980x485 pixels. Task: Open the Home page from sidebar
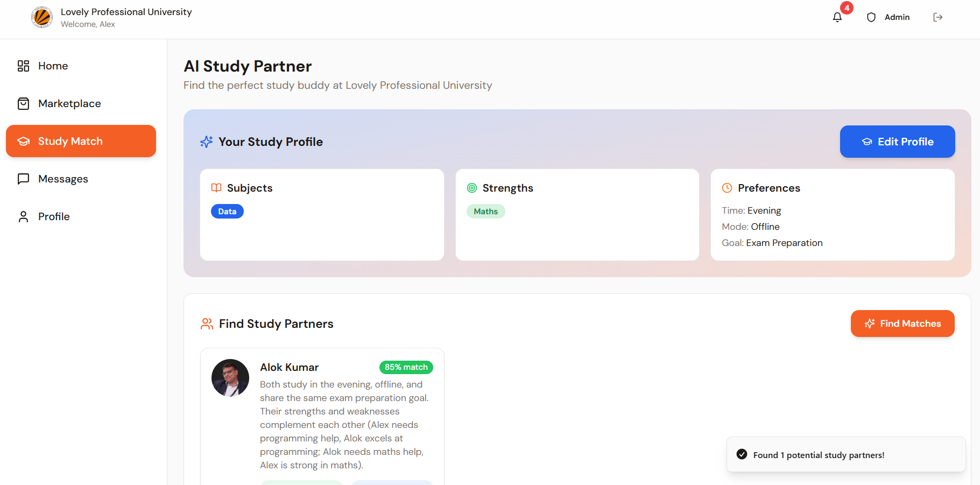pos(53,66)
